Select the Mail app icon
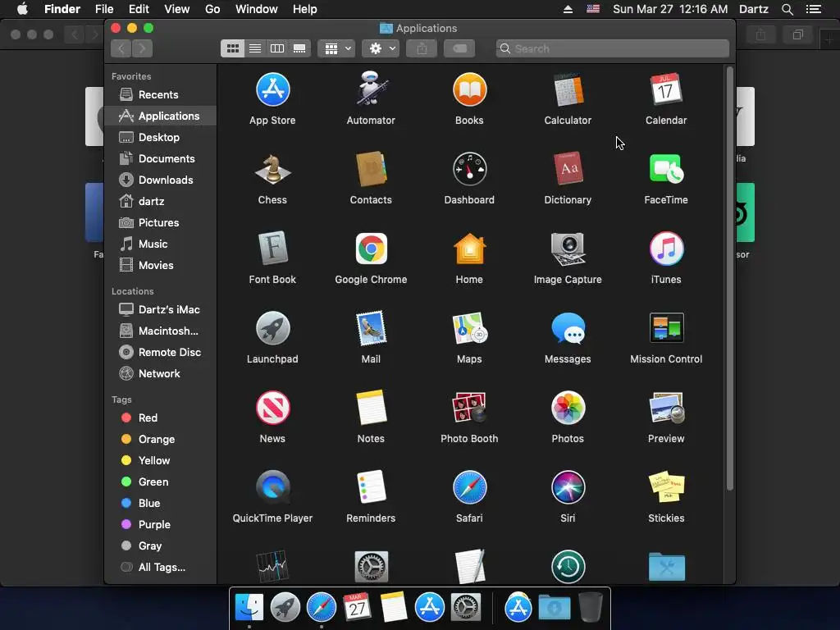The image size is (840, 630). coord(371,328)
